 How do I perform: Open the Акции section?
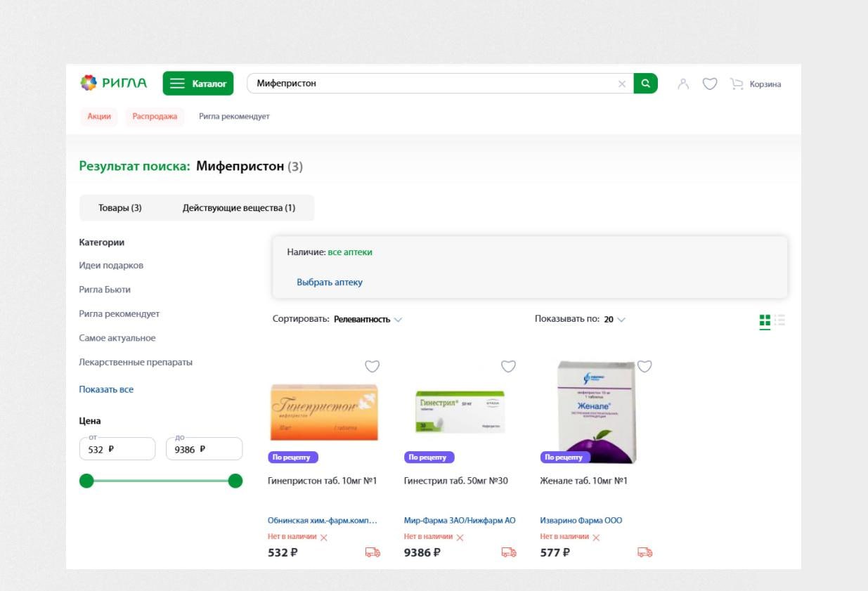(x=99, y=117)
